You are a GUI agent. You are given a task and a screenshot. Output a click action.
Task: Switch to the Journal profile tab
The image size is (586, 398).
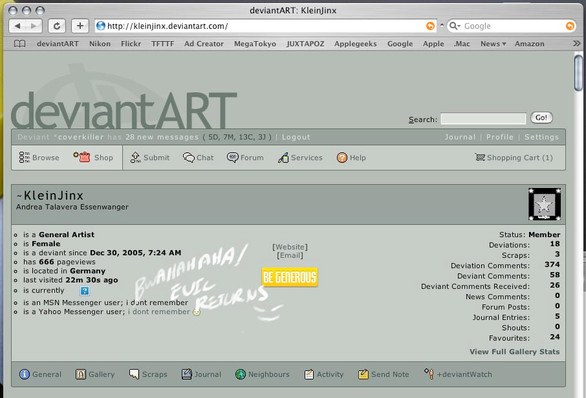coord(201,374)
